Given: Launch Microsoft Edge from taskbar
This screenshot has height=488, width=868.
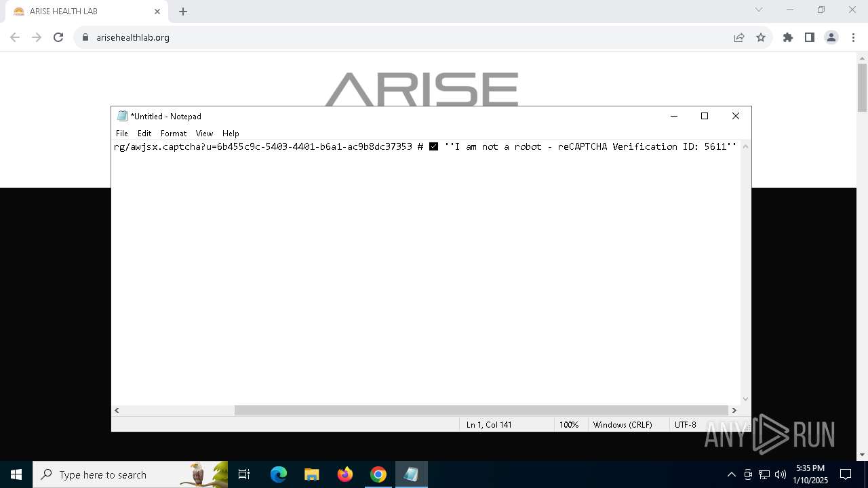Looking at the screenshot, I should [x=279, y=474].
